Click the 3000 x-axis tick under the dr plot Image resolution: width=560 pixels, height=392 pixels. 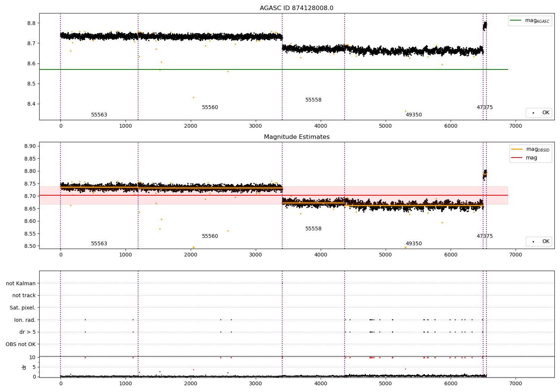point(256,383)
